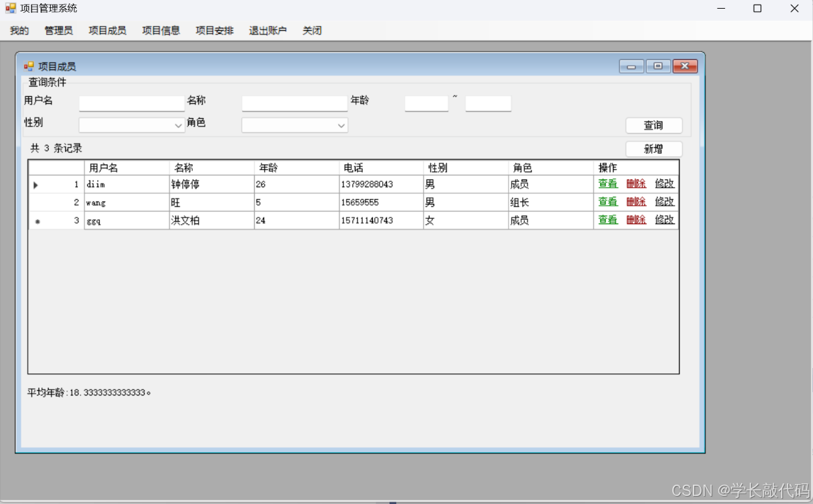The width and height of the screenshot is (813, 504).
Task: Click phone cell 15659555
Action: [x=381, y=203]
